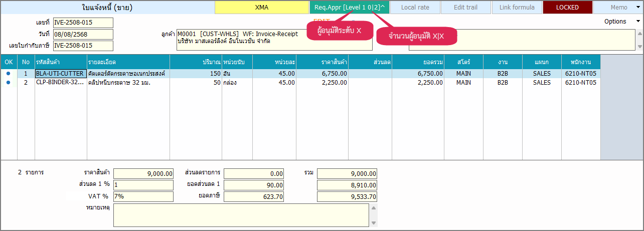Toggle the OK dot on row 1
Screen dimensions: 644x231
click(9, 74)
